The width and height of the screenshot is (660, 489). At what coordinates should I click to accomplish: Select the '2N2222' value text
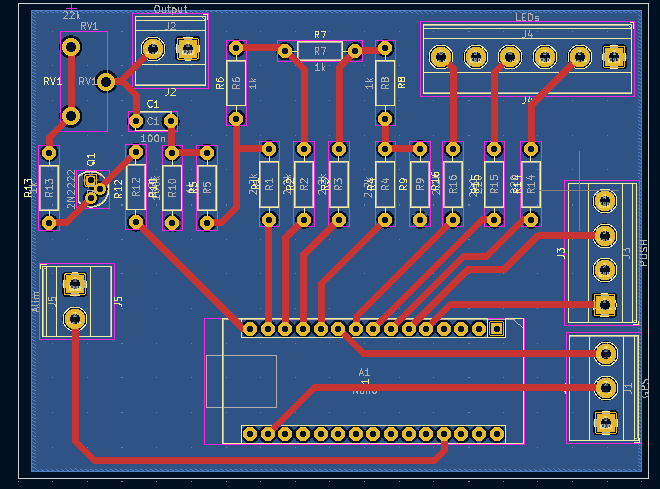[x=71, y=189]
